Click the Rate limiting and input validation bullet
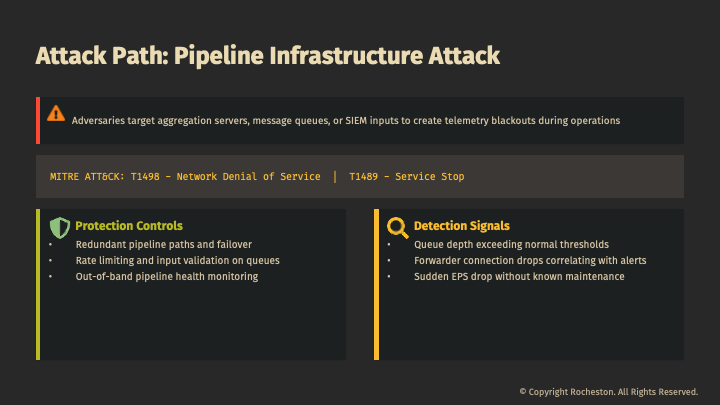 (177, 260)
